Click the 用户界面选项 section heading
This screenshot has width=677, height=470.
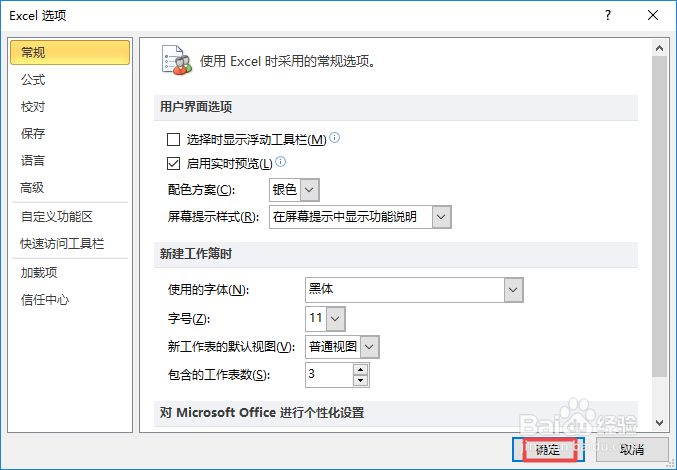click(196, 107)
